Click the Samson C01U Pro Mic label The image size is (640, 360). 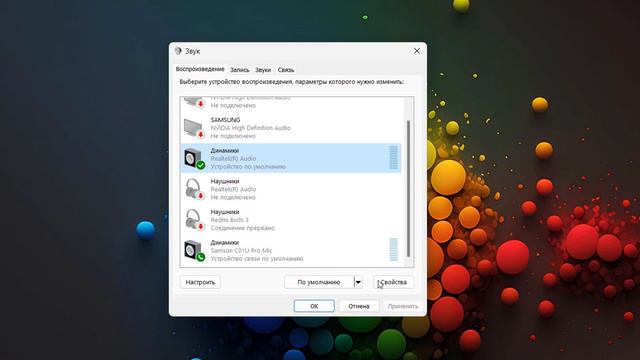(241, 250)
